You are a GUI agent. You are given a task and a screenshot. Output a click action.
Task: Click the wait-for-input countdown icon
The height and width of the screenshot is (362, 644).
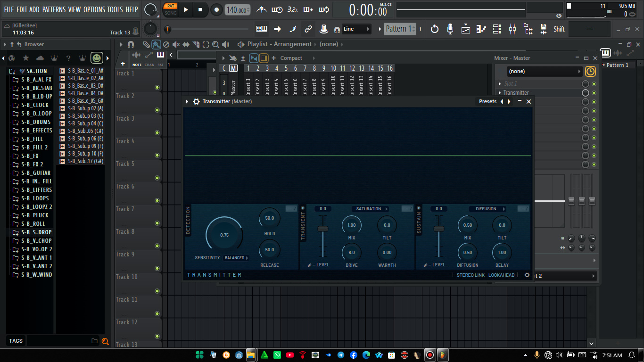tap(277, 10)
